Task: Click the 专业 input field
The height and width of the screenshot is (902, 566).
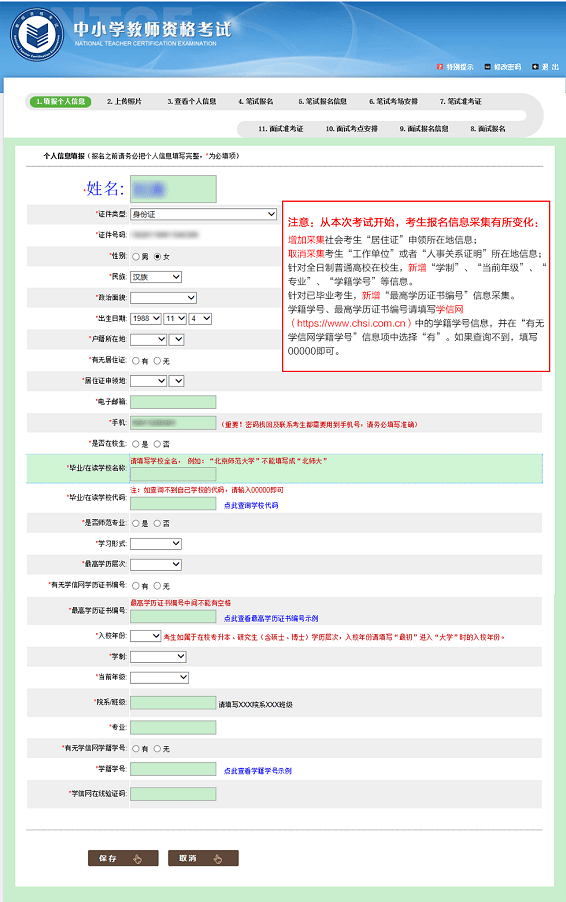Action: point(173,728)
